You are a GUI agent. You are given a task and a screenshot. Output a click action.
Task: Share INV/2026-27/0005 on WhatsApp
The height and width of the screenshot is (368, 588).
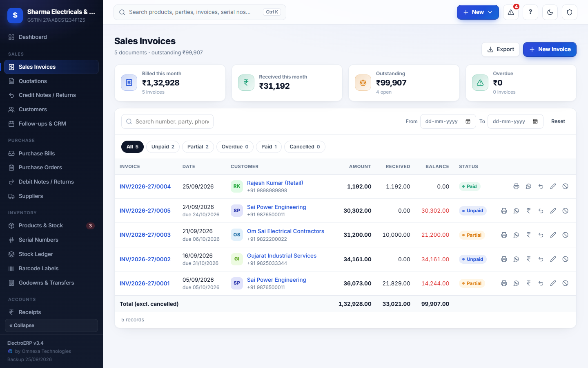[x=516, y=211]
